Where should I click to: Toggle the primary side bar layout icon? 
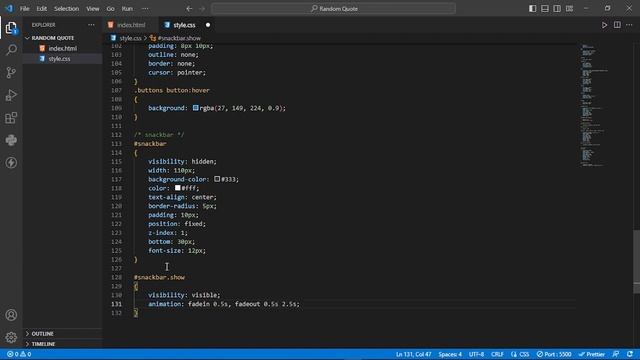click(x=533, y=9)
